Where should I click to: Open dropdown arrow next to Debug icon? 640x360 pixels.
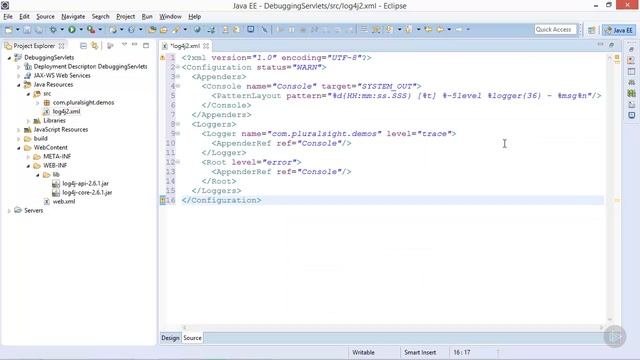[x=62, y=29]
